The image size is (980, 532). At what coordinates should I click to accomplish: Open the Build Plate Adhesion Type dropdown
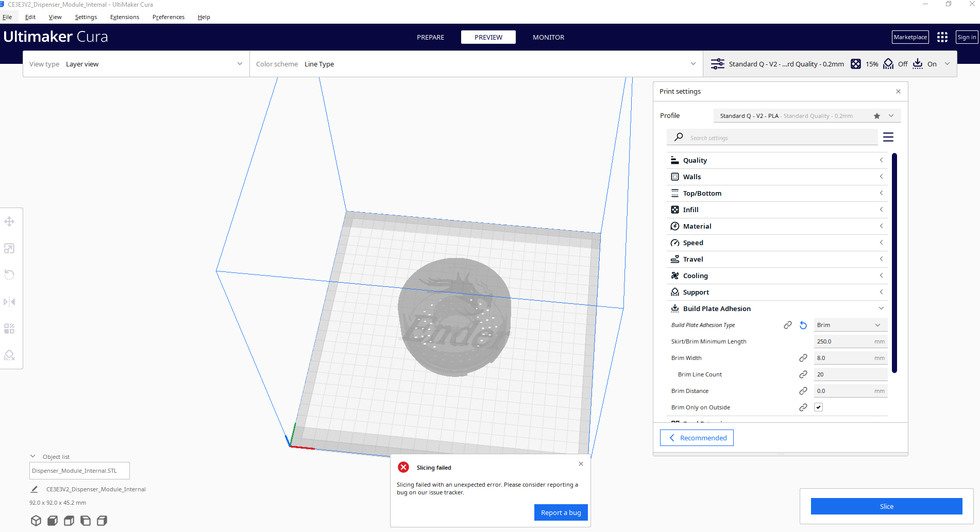pyautogui.click(x=850, y=325)
